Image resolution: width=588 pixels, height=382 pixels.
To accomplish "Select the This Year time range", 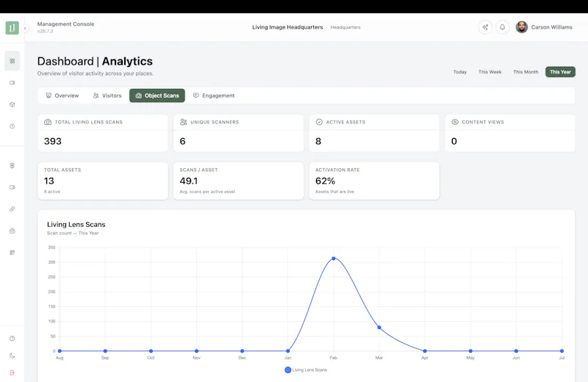I will click(560, 71).
